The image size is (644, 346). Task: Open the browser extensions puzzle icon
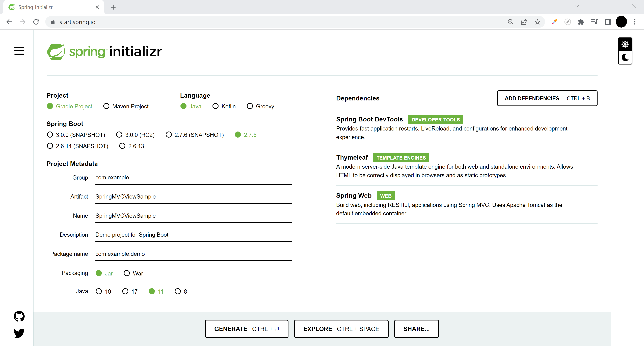pos(581,22)
